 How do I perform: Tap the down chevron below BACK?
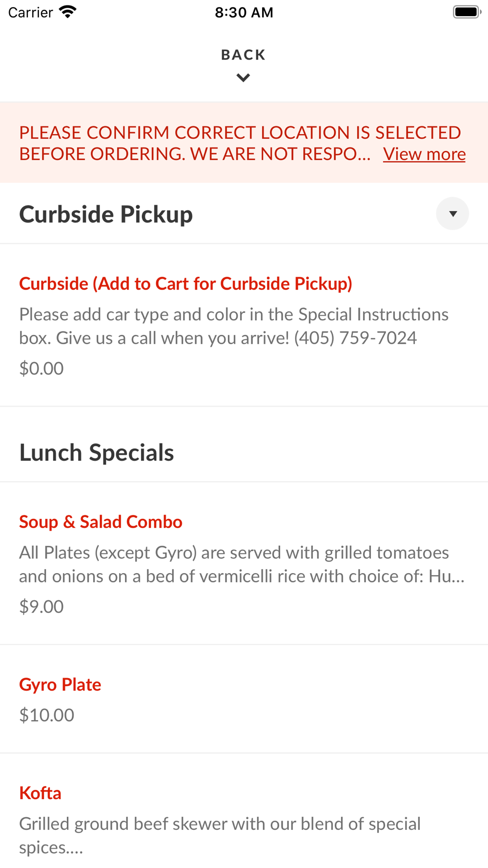coord(243,78)
